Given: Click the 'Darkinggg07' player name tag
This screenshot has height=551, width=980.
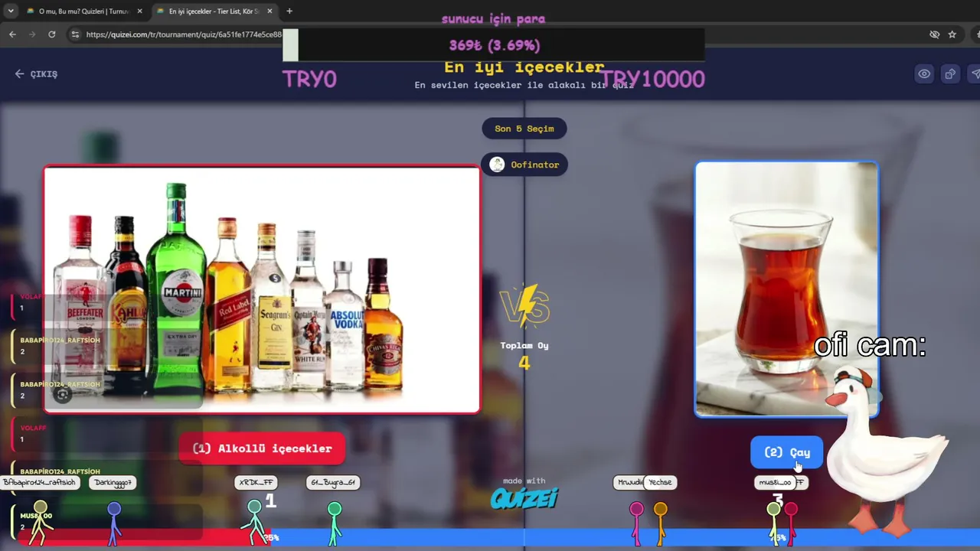Looking at the screenshot, I should point(112,482).
